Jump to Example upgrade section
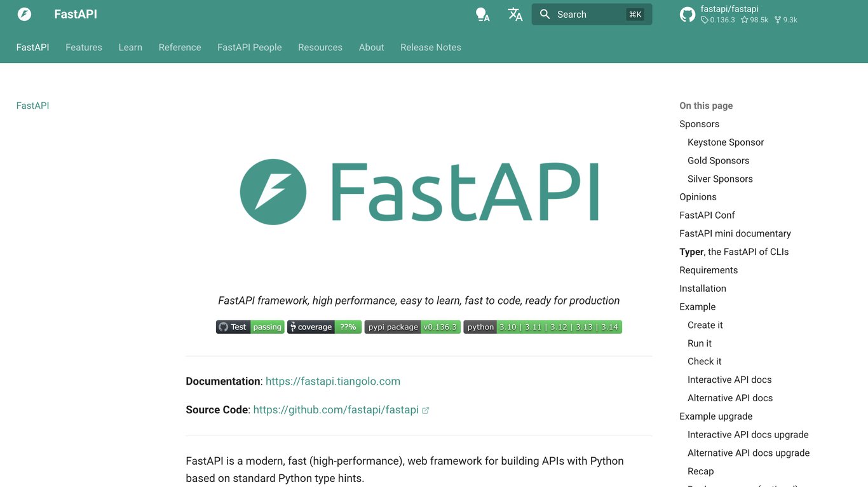 coord(715,416)
